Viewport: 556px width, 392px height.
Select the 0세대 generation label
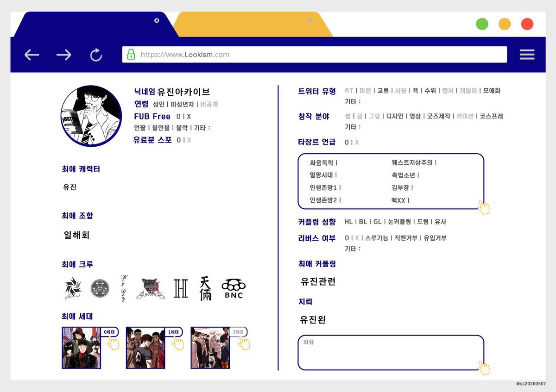pos(110,332)
